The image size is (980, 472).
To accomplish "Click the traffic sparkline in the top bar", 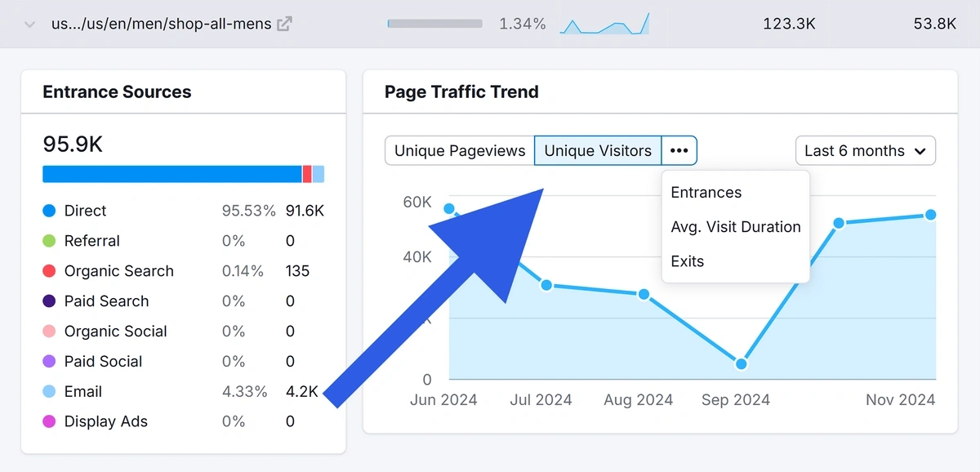I will point(604,24).
